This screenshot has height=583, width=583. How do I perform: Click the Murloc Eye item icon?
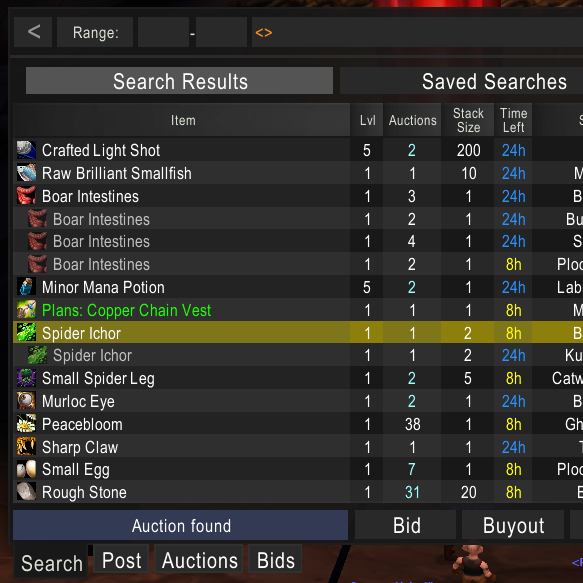tap(26, 401)
